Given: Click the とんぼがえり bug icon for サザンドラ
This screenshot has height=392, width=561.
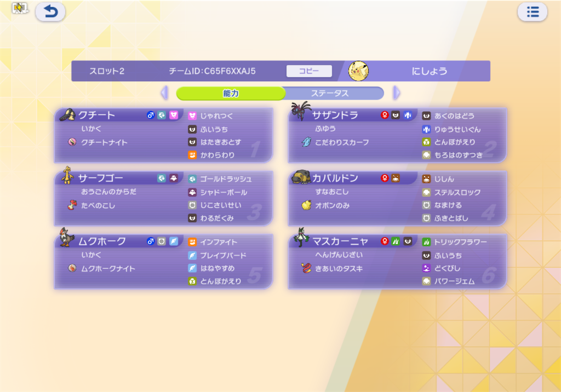Looking at the screenshot, I should coord(426,142).
